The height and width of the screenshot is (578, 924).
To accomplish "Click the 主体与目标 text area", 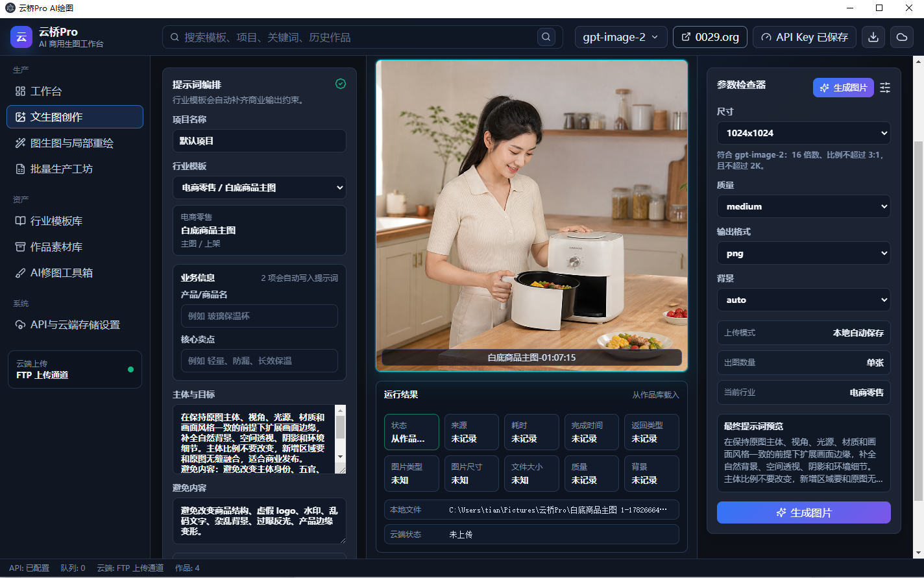I will 254,439.
